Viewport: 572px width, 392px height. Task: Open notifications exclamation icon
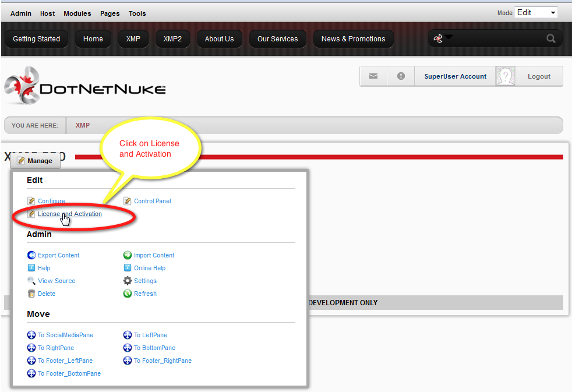click(401, 76)
